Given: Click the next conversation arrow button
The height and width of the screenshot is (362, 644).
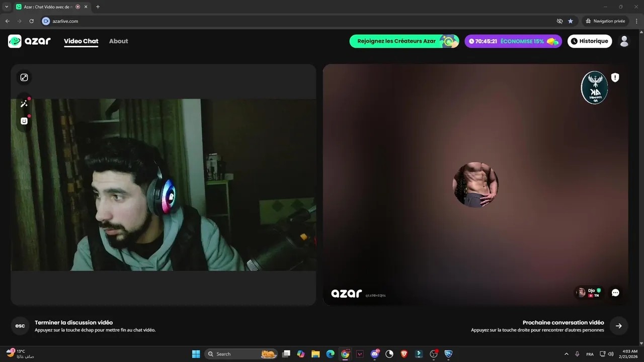Looking at the screenshot, I should tap(619, 326).
